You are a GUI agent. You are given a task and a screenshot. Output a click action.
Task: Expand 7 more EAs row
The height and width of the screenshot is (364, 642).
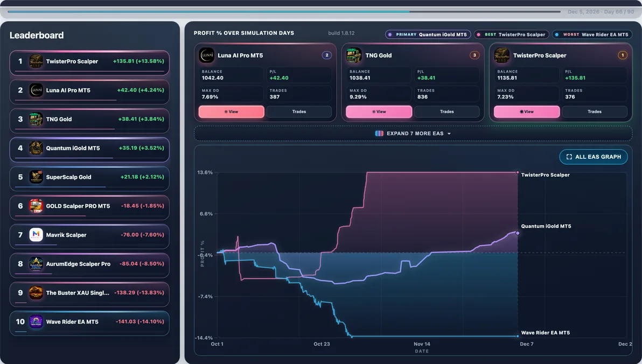(413, 134)
